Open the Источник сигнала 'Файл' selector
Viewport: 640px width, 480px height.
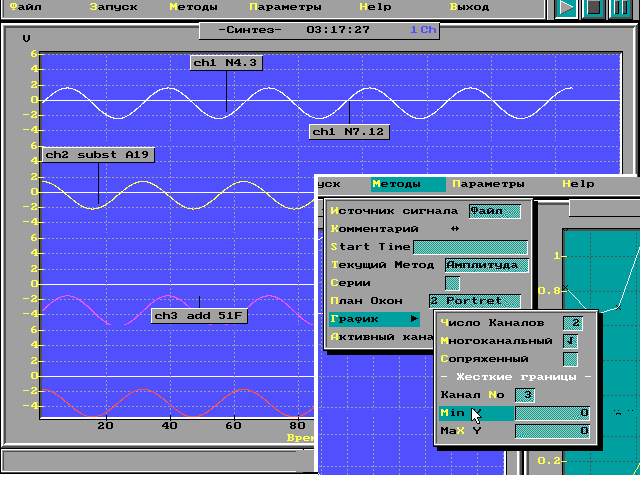(495, 211)
